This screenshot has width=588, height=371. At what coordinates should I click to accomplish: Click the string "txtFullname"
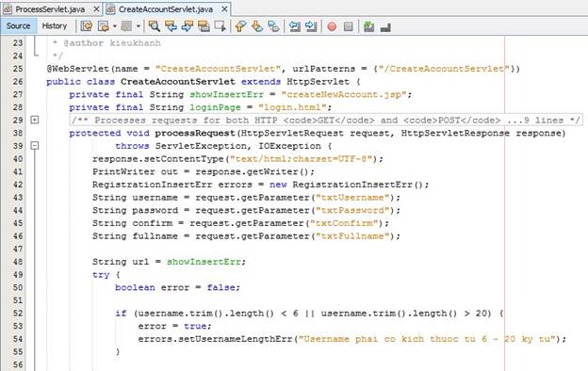pos(352,236)
